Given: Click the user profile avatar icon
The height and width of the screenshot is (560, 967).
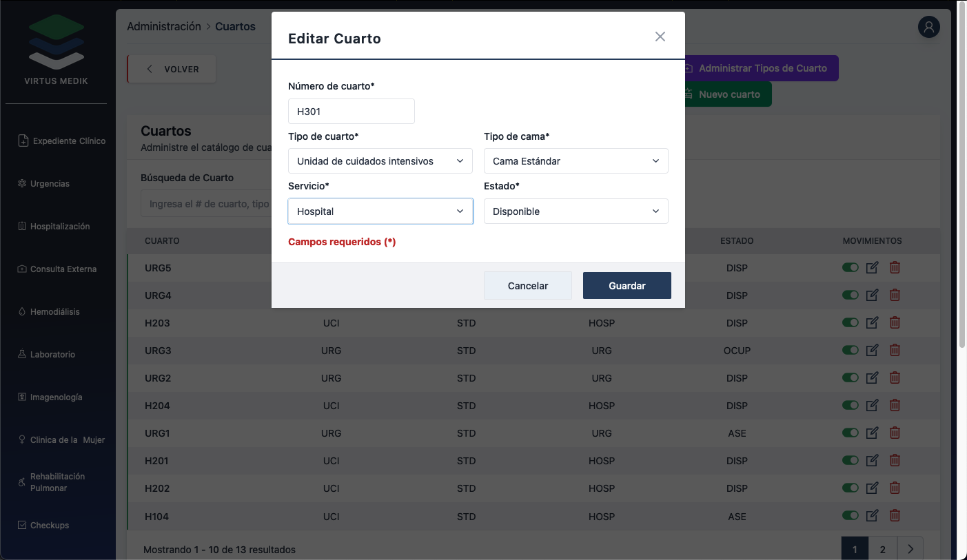Looking at the screenshot, I should tap(928, 27).
